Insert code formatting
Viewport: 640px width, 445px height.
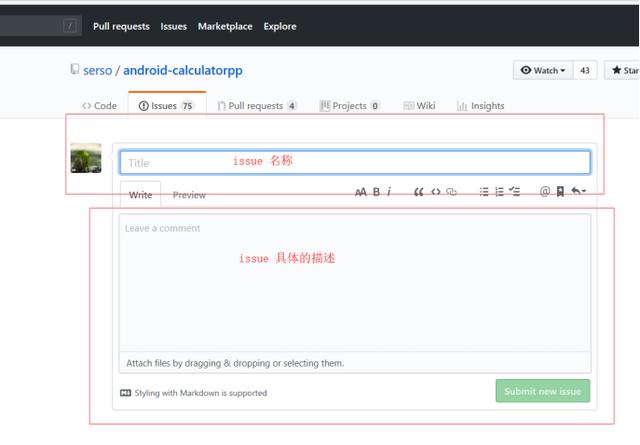coord(436,192)
